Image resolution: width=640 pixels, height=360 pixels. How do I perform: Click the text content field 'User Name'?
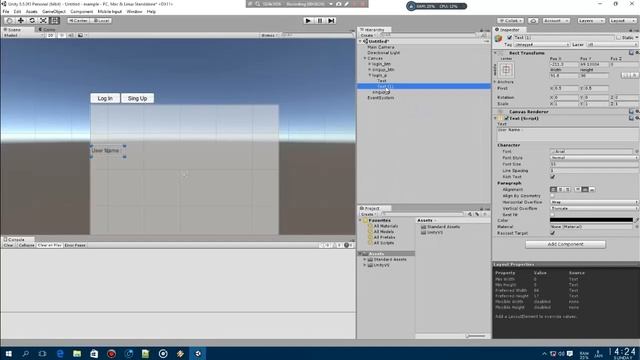567,134
